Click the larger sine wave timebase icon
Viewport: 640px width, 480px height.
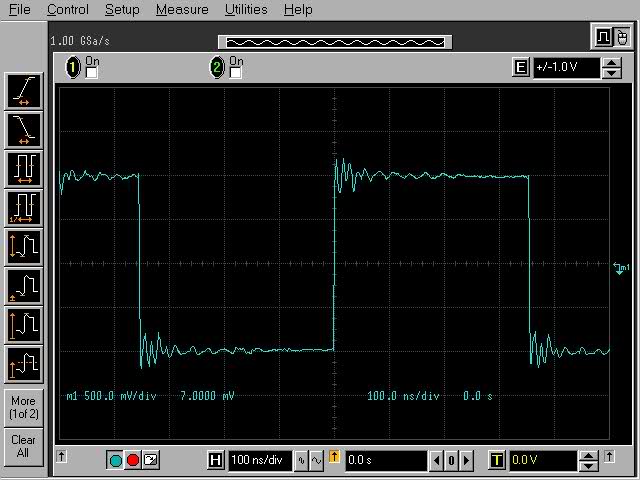pyautogui.click(x=316, y=460)
